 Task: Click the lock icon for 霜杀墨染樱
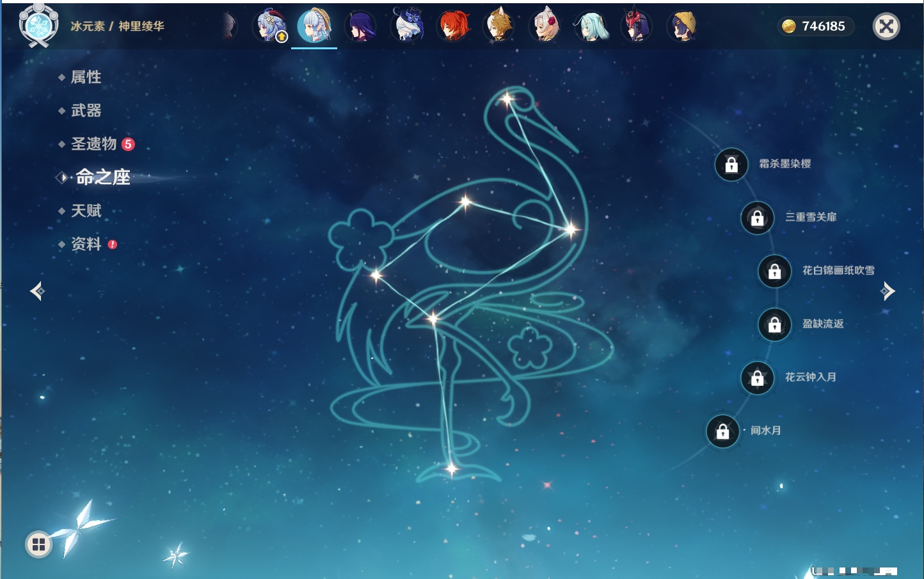(731, 164)
